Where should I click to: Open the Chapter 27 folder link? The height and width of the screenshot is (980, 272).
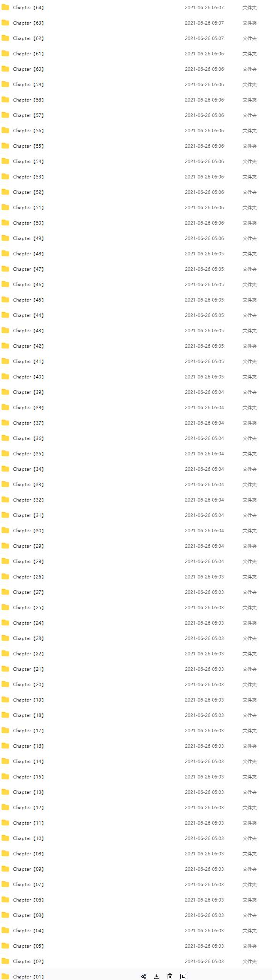[x=28, y=592]
